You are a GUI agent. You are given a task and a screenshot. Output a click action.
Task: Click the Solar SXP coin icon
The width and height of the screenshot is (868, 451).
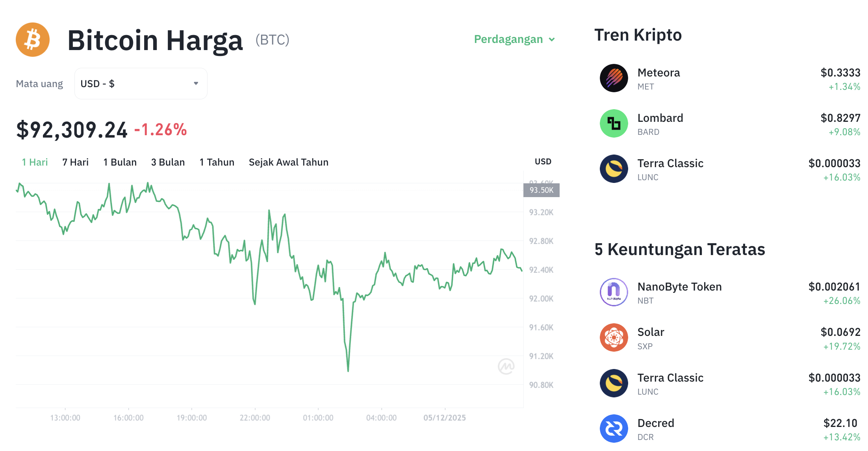point(613,337)
